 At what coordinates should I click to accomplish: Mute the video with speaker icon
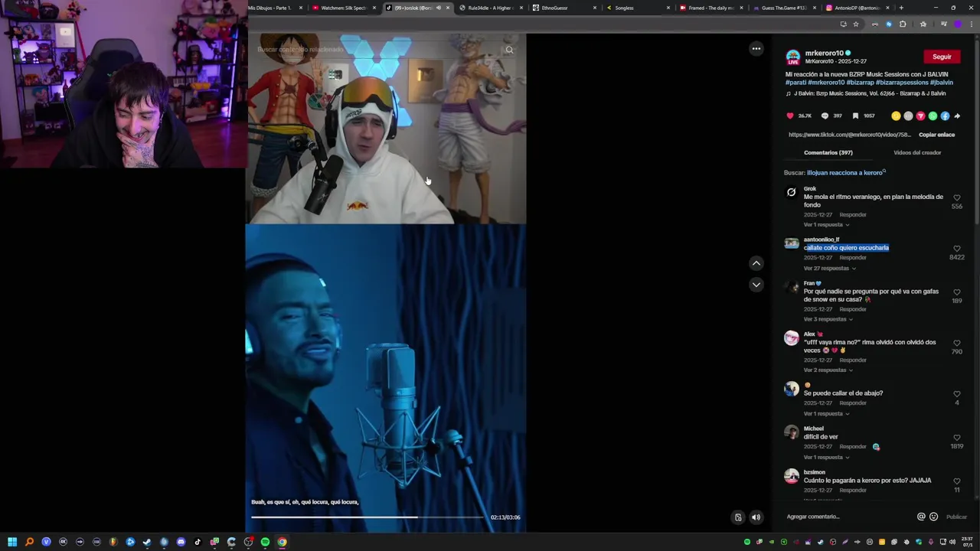coord(756,517)
